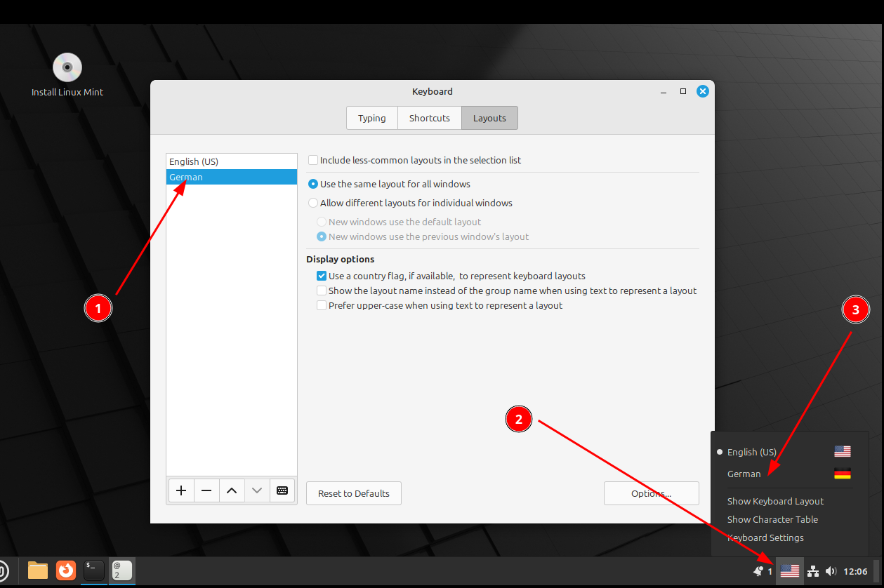Enable Include less-common layouts checkbox
Image resolution: width=884 pixels, height=588 pixels.
coord(313,160)
